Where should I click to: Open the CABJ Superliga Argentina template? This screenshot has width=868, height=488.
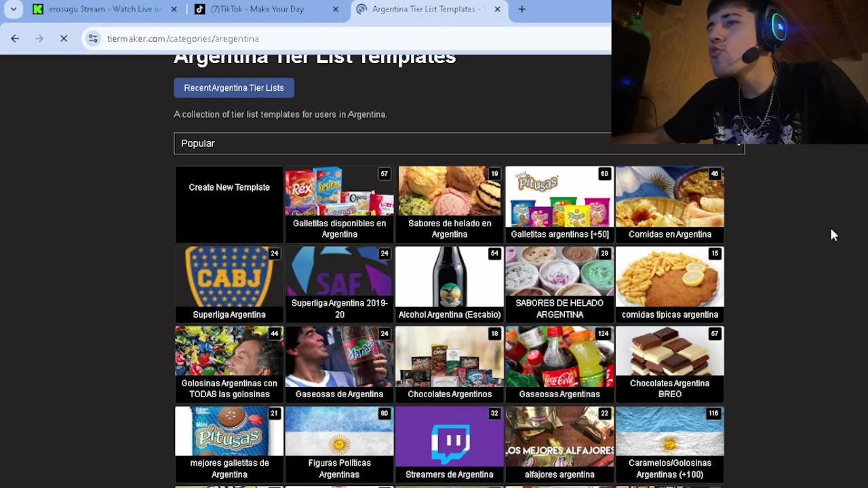click(x=229, y=284)
